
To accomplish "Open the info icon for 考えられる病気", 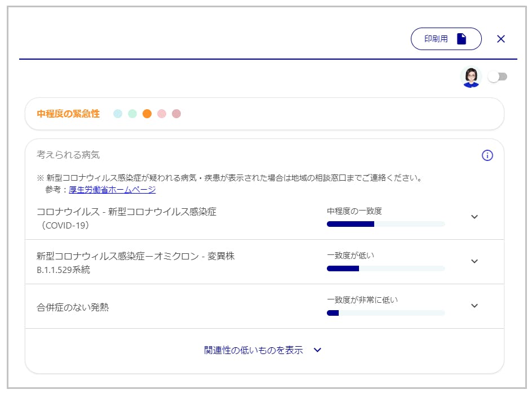I will pos(487,155).
